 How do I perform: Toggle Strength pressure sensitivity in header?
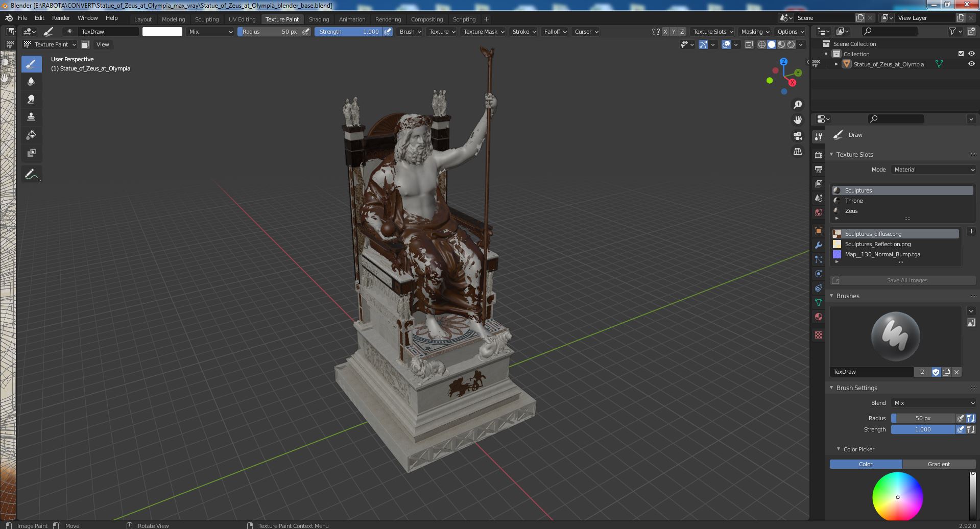388,32
